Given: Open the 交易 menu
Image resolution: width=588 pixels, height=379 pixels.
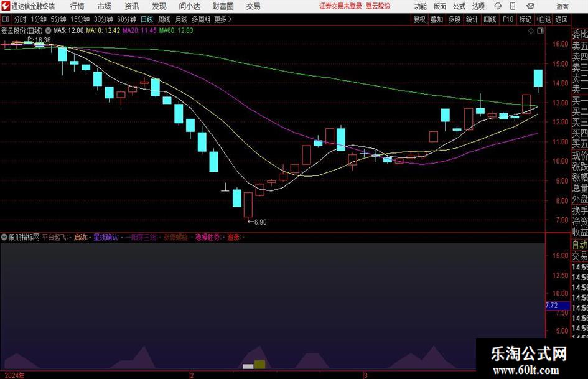Looking at the screenshot, I should [x=253, y=6].
